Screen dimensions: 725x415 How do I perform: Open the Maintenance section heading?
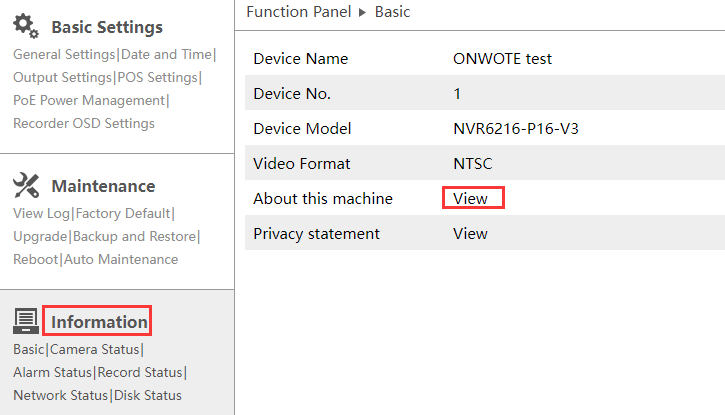tap(103, 186)
